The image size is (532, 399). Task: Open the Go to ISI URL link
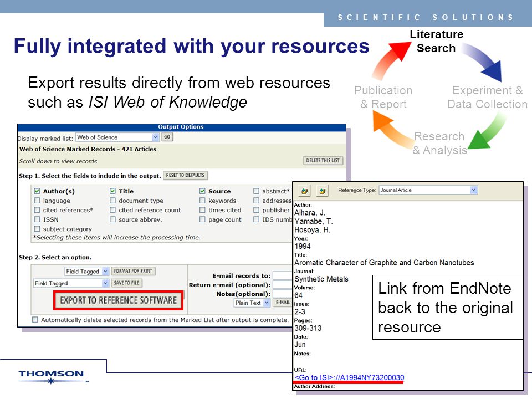349,377
